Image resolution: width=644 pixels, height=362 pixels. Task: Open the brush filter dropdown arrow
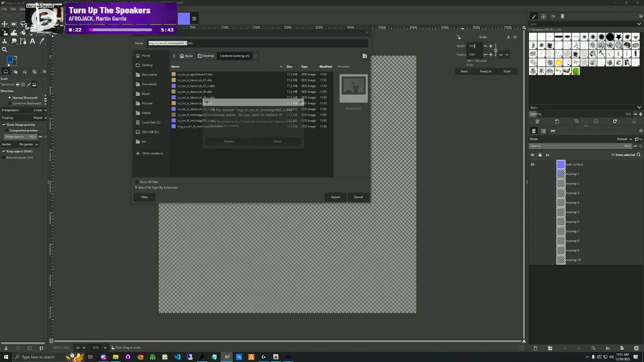[x=639, y=24]
